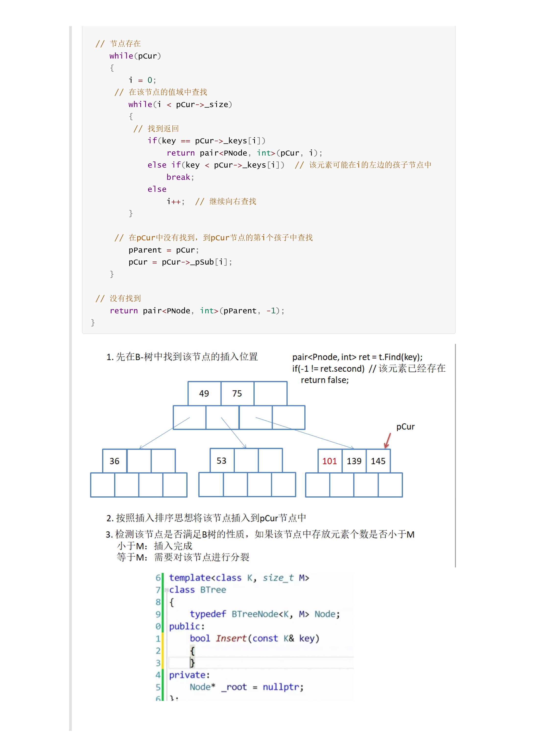
Task: Click the empty third key cell of the root
Action: [271, 393]
